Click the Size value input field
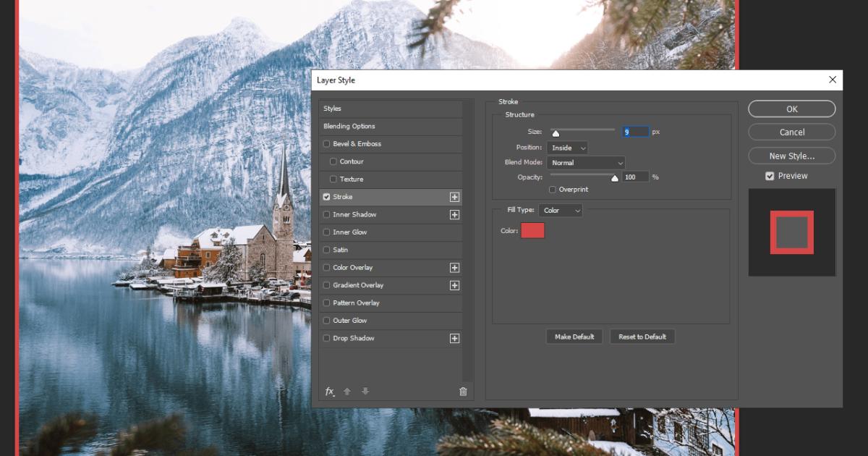 click(635, 131)
